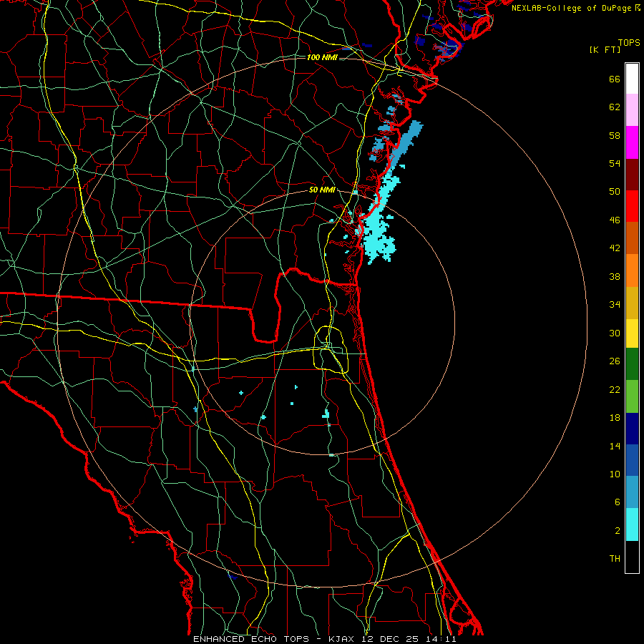Click the legend value 54

tap(615, 163)
